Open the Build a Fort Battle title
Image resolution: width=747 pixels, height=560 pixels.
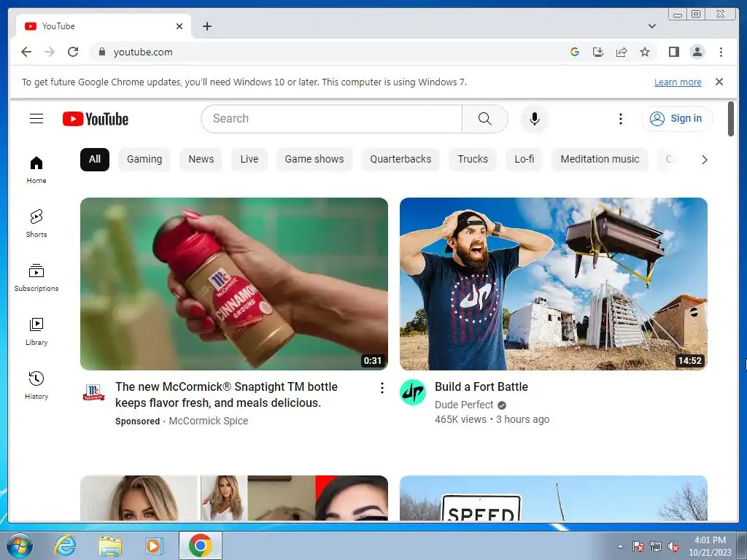click(x=481, y=386)
